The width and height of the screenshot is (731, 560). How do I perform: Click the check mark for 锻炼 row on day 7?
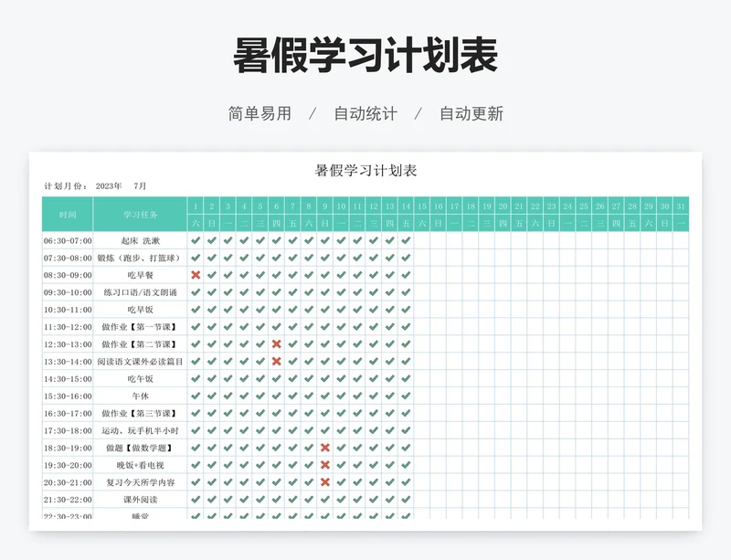pos(292,258)
